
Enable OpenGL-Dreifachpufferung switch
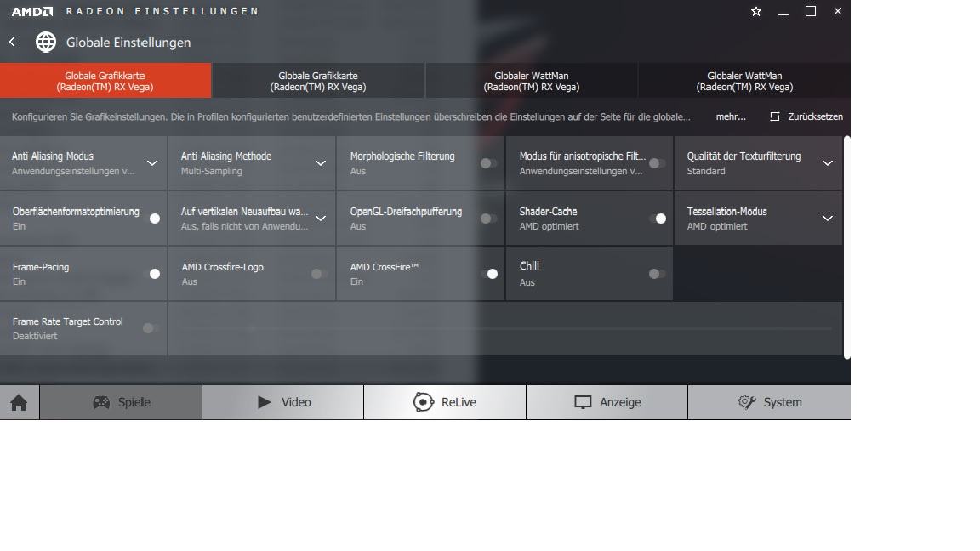pos(489,218)
